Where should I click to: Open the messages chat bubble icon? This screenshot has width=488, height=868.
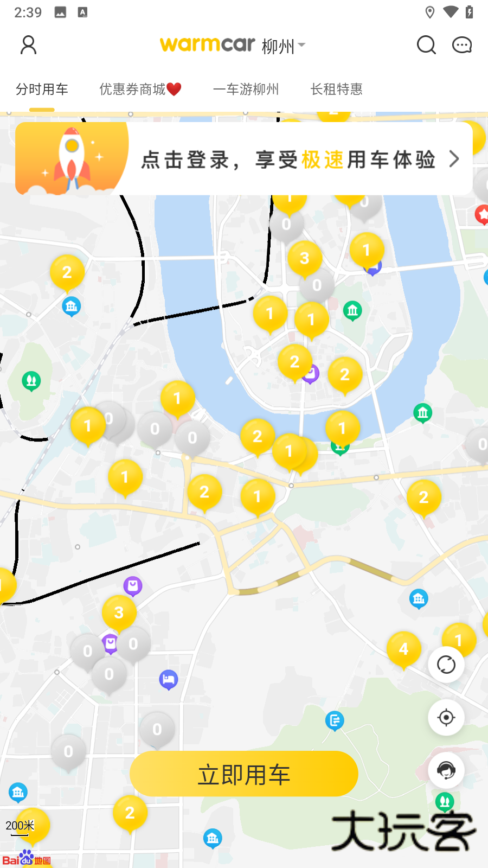tap(462, 45)
